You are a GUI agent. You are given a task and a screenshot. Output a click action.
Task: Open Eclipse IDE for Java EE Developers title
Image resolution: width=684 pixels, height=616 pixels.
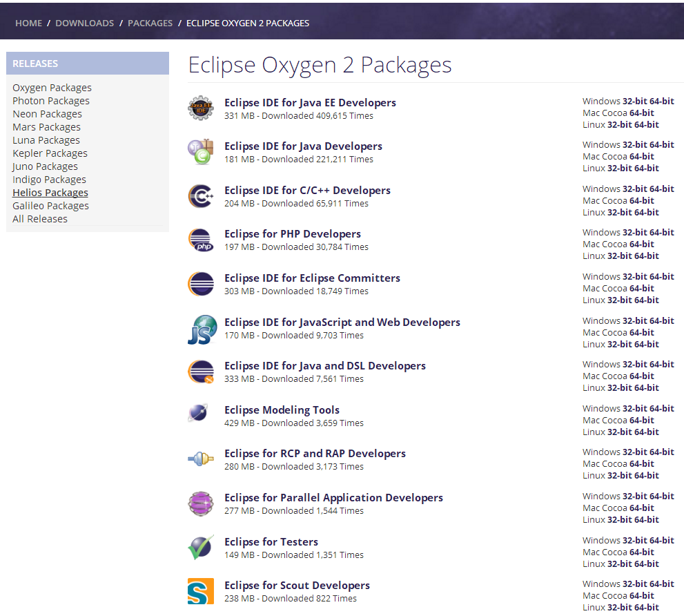click(x=310, y=103)
